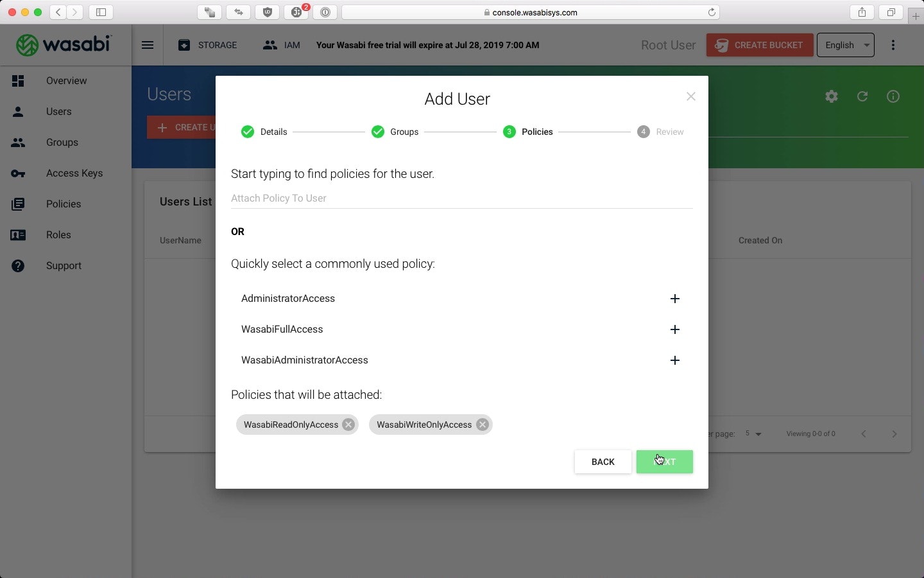
Task: Go to the Details step
Action: (x=264, y=132)
